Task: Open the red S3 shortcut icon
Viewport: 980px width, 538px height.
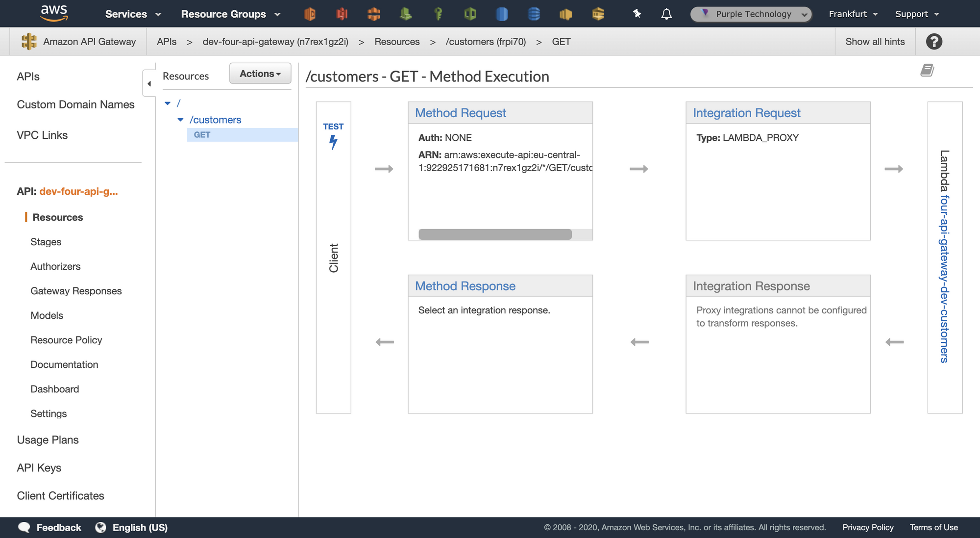Action: [342, 14]
